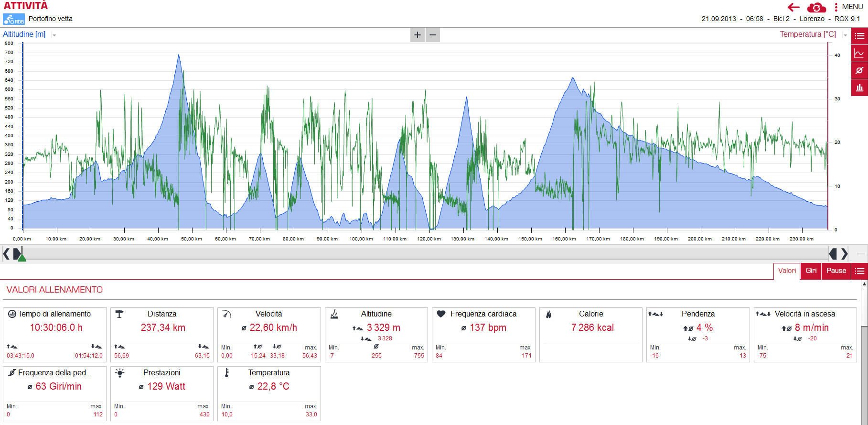Image resolution: width=868 pixels, height=425 pixels.
Task: Open the Pause tab
Action: click(x=836, y=271)
